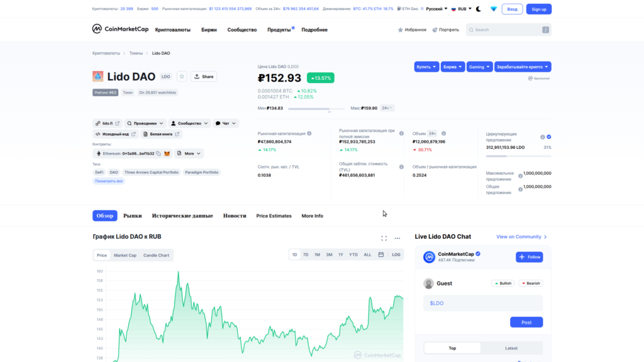This screenshot has width=644, height=362.
Task: Click the diamond rewards icon
Action: (493, 9)
